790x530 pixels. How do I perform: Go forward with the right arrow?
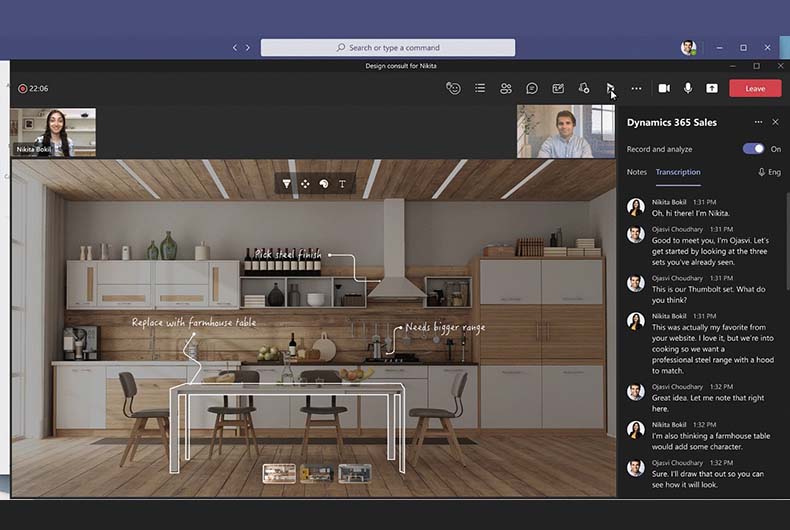click(248, 47)
